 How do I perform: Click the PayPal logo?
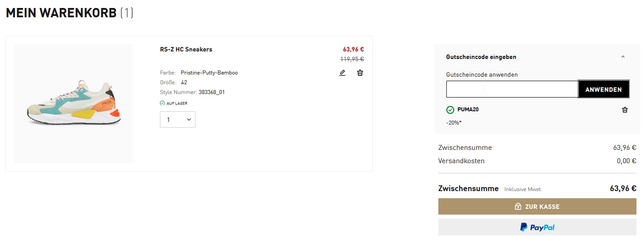pyautogui.click(x=537, y=227)
